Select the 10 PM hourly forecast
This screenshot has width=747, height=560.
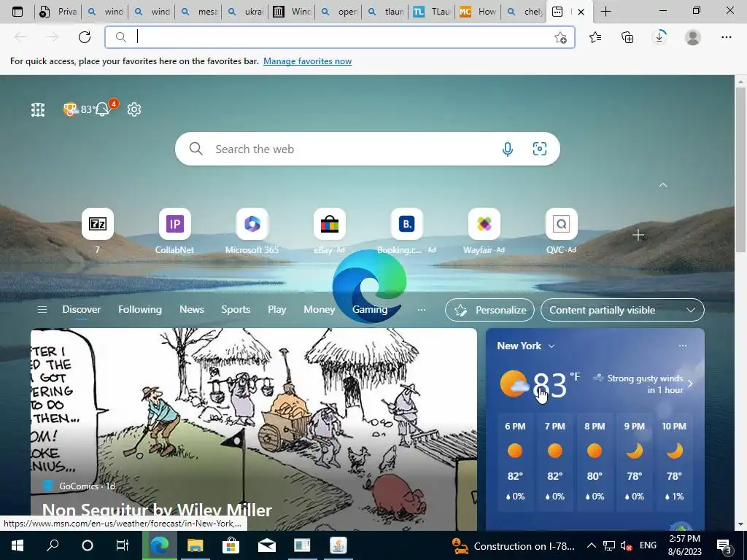click(674, 461)
